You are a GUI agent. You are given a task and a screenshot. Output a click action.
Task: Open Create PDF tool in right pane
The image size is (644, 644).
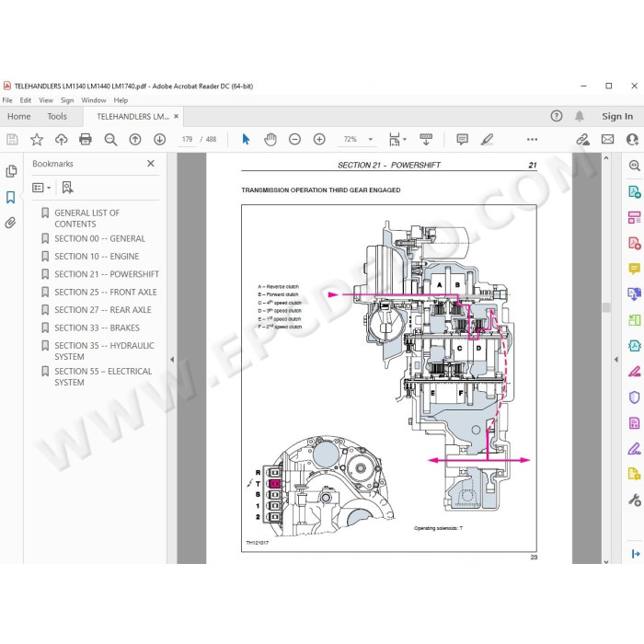[634, 243]
